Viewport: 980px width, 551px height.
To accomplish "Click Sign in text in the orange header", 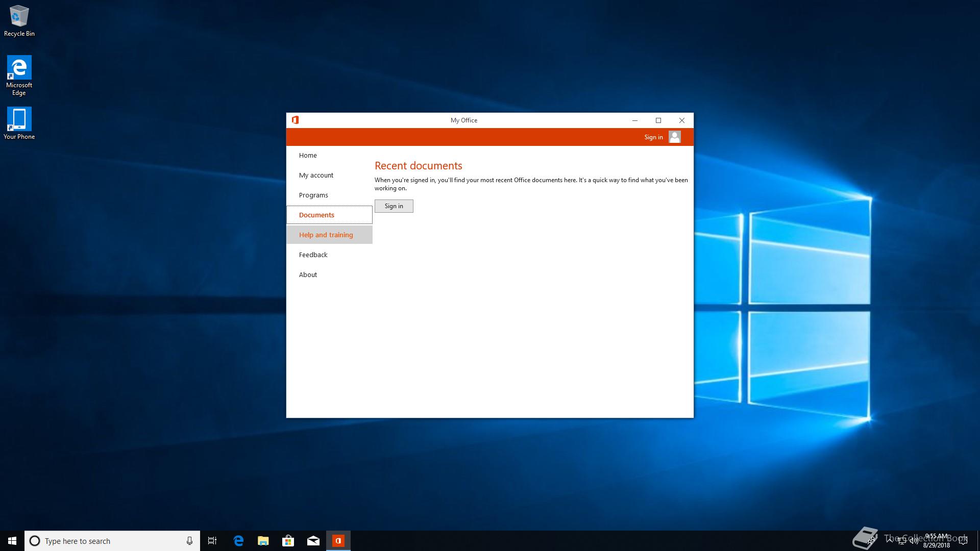I will (x=653, y=137).
